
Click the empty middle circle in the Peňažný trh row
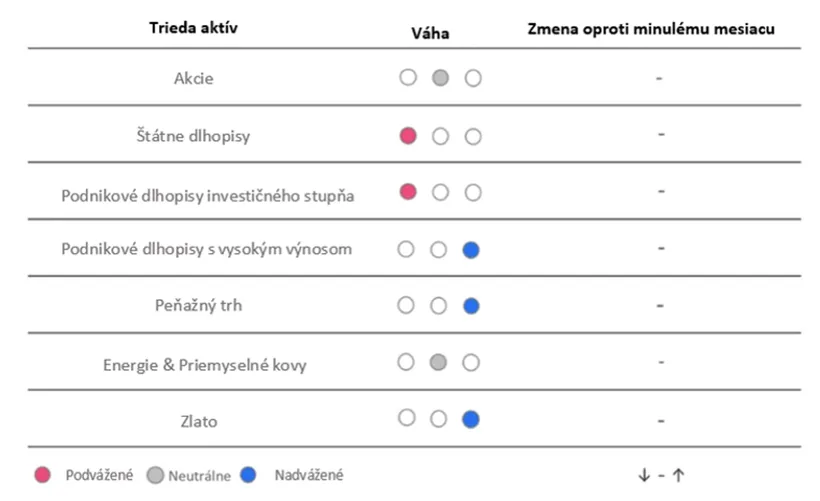(438, 305)
